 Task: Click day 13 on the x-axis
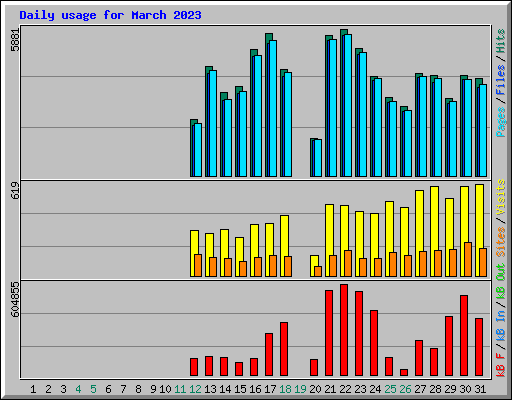coord(210,389)
